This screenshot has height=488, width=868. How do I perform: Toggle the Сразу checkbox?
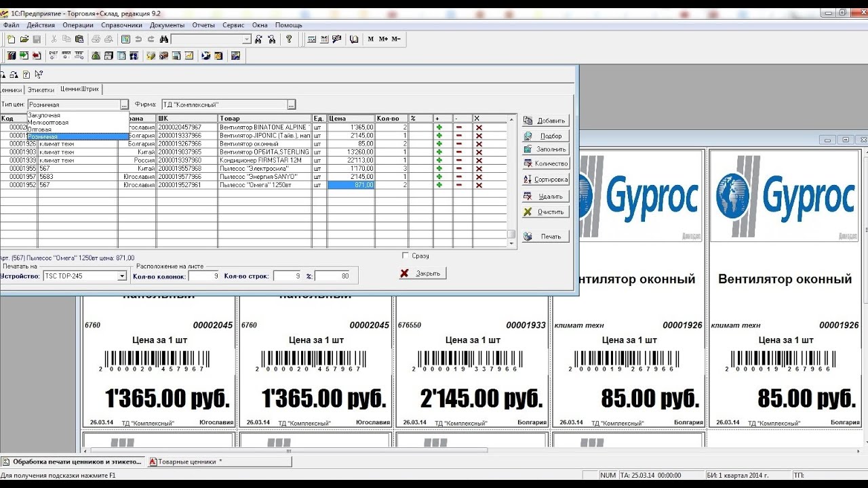click(x=406, y=256)
